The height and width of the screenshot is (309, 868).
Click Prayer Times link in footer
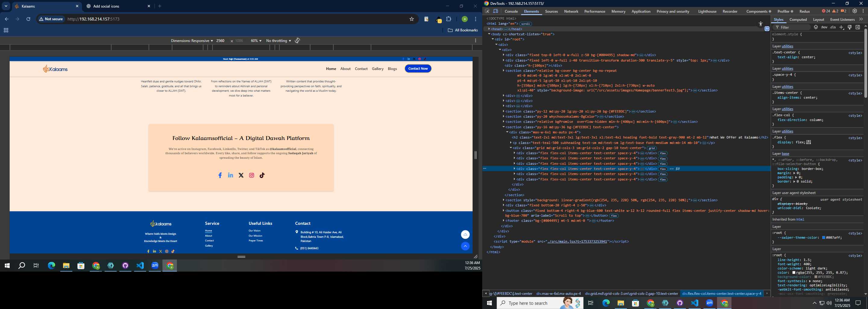256,241
